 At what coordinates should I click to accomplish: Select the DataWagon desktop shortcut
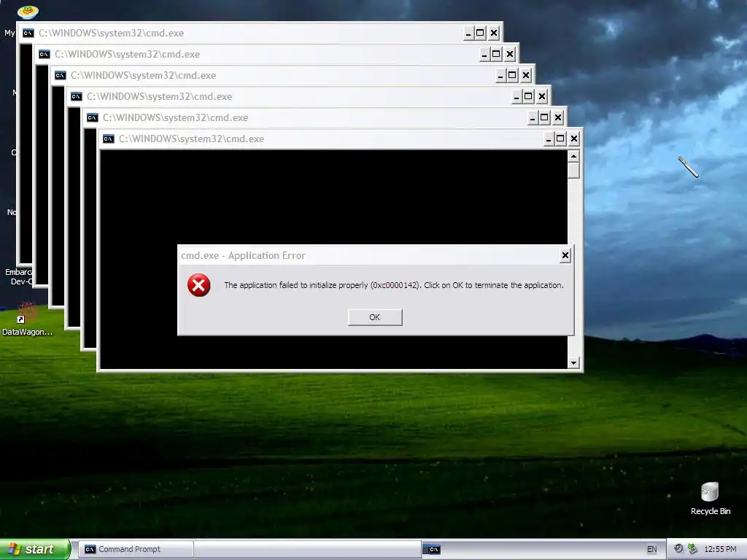tap(27, 319)
